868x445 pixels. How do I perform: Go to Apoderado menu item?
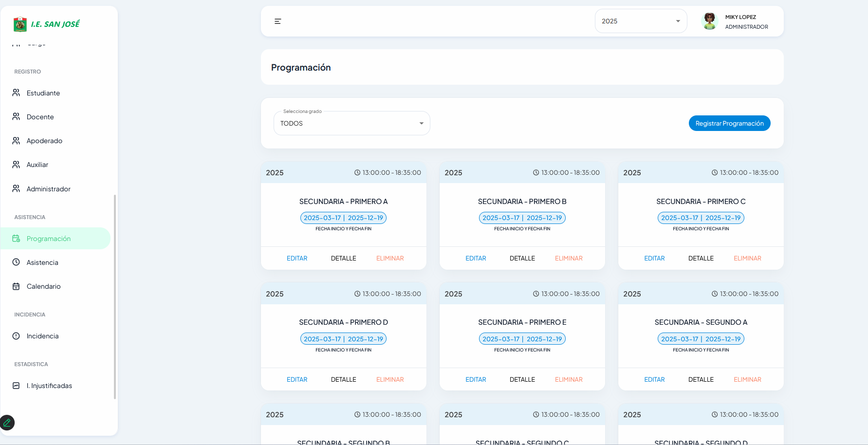(x=44, y=141)
